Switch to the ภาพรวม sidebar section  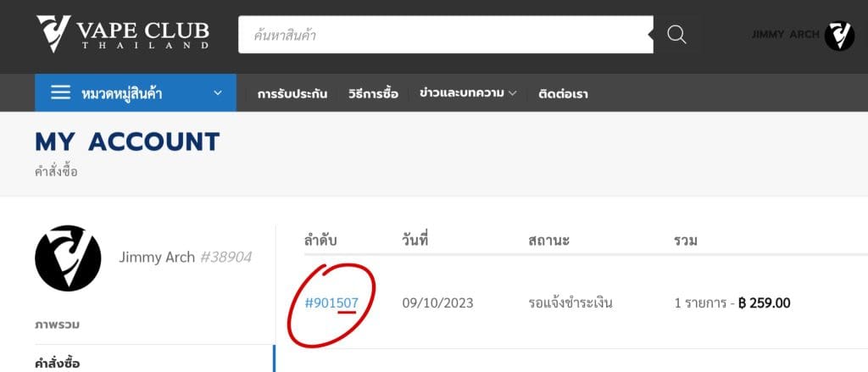pyautogui.click(x=58, y=325)
